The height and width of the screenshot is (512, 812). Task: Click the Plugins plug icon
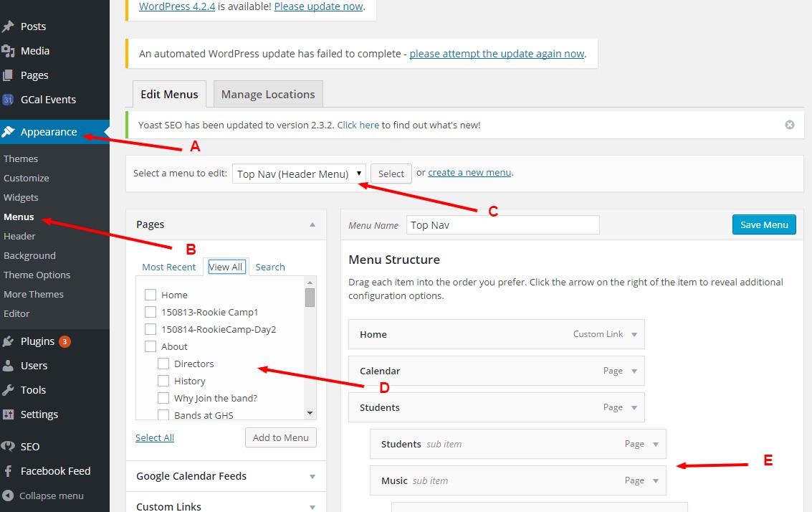[x=9, y=341]
